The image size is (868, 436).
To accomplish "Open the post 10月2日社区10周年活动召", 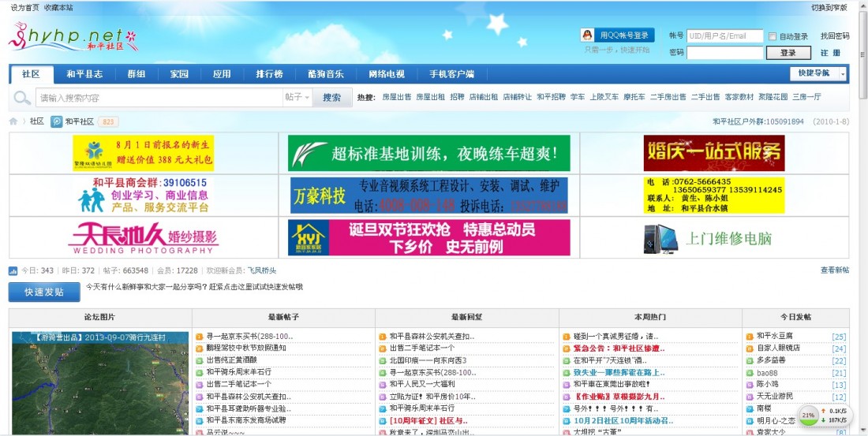I will tap(623, 420).
